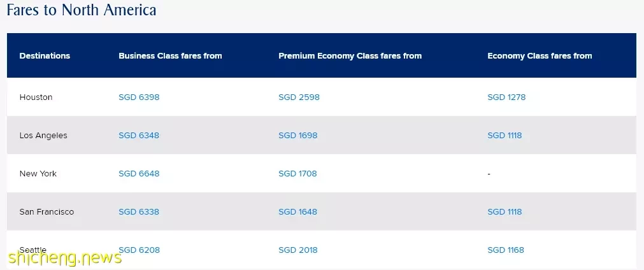Click the Houston destination cell

36,97
